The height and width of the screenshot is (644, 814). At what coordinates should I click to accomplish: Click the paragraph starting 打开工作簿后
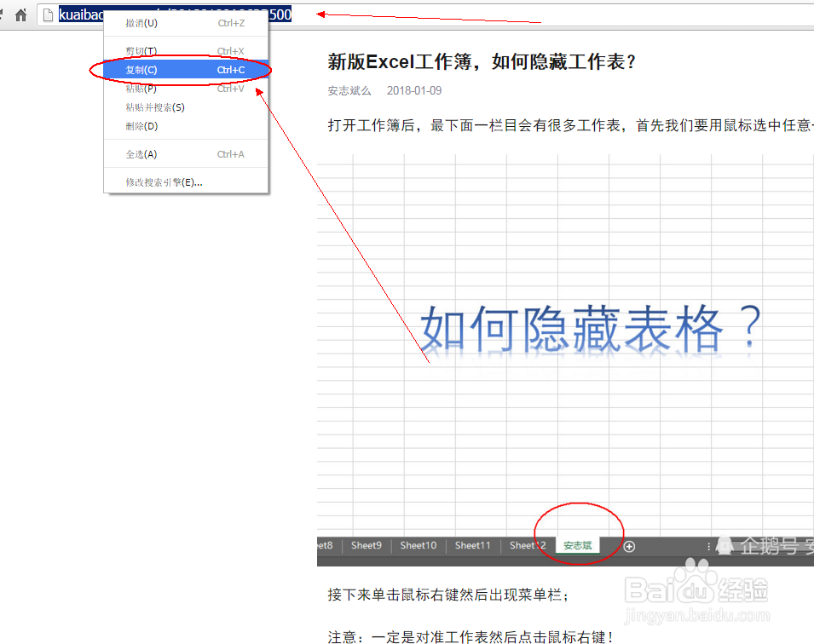click(570, 125)
